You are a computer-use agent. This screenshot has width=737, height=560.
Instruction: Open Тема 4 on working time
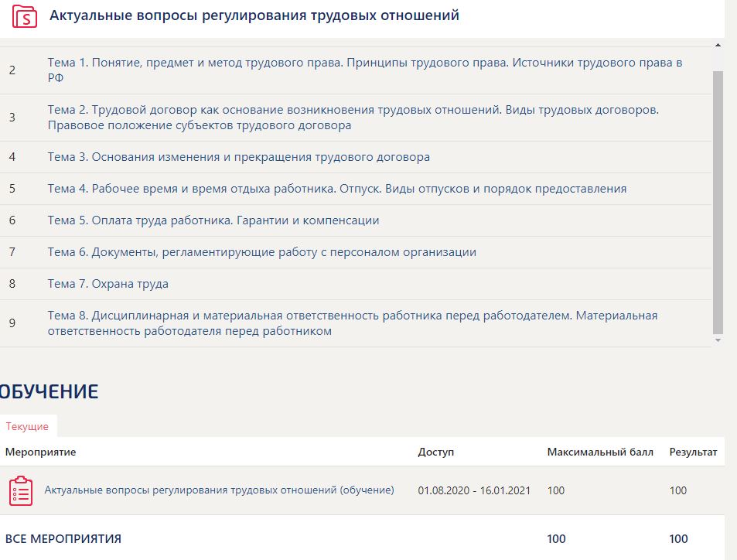(336, 189)
